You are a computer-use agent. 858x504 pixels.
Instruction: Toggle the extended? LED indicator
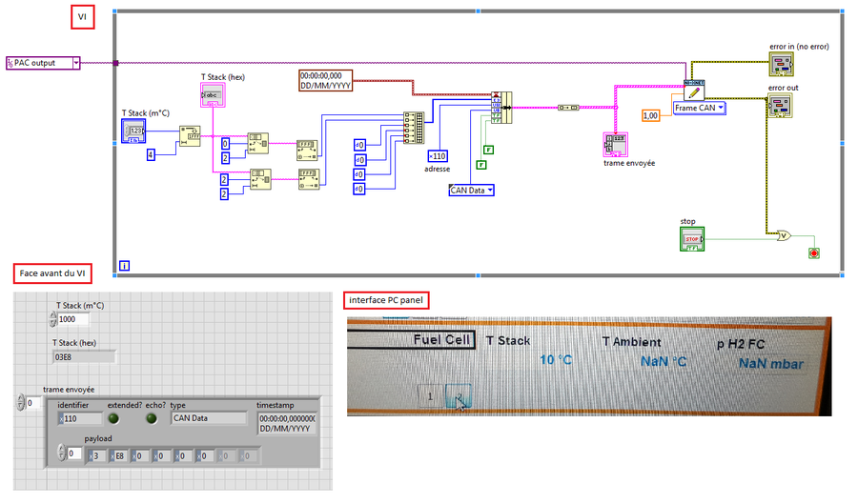tap(114, 417)
